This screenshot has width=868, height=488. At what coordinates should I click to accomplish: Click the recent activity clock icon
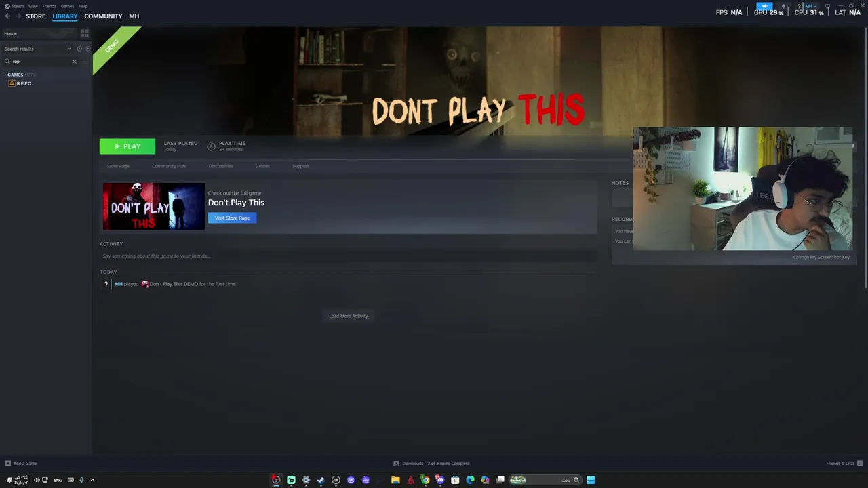point(79,49)
